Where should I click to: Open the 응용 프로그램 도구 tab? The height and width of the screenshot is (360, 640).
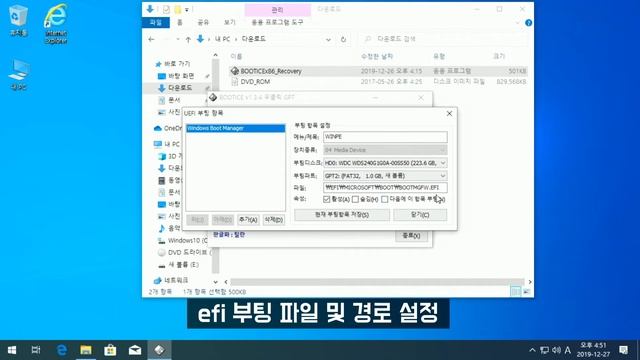[277, 22]
